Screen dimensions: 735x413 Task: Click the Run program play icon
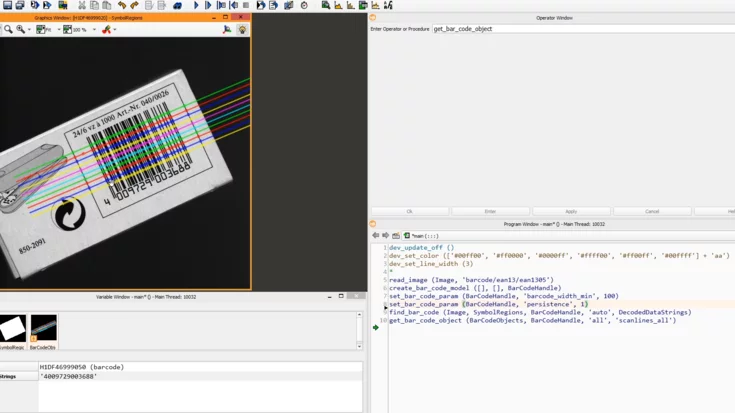pyautogui.click(x=196, y=6)
